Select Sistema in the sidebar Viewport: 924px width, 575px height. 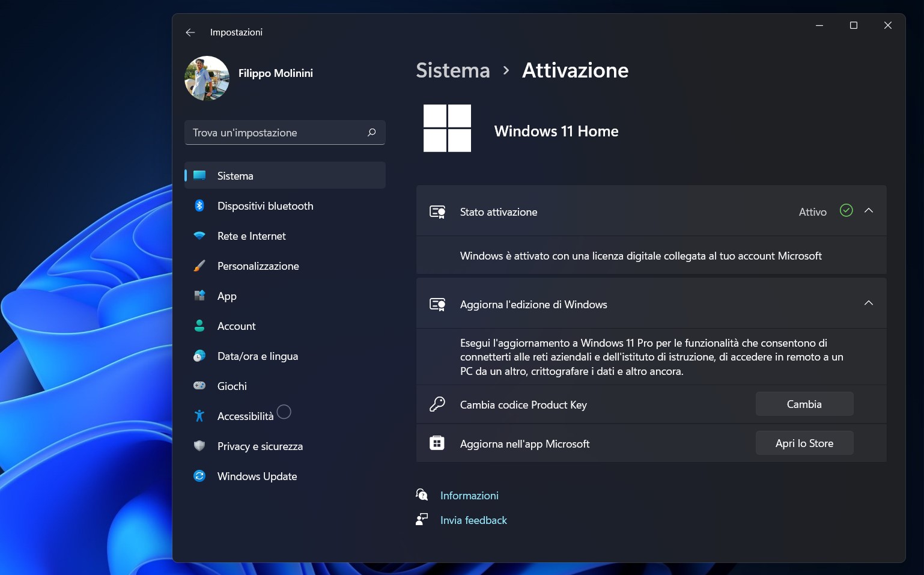(285, 175)
